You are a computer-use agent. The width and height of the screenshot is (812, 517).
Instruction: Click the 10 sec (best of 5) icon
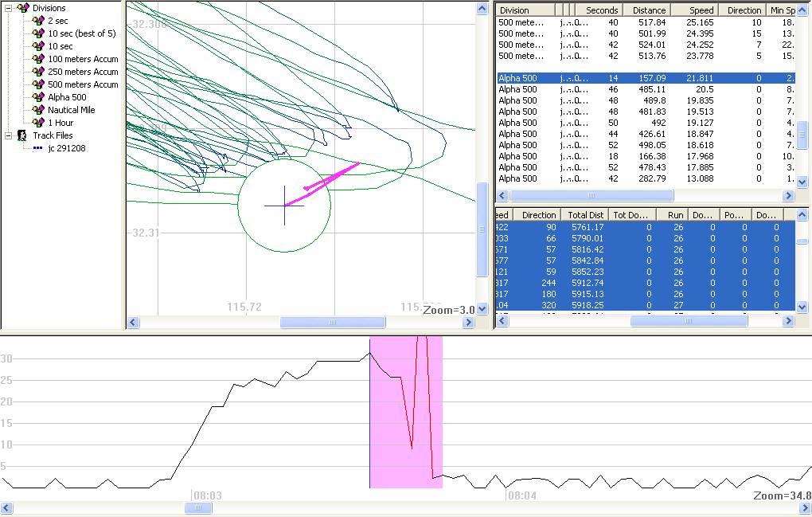37,33
